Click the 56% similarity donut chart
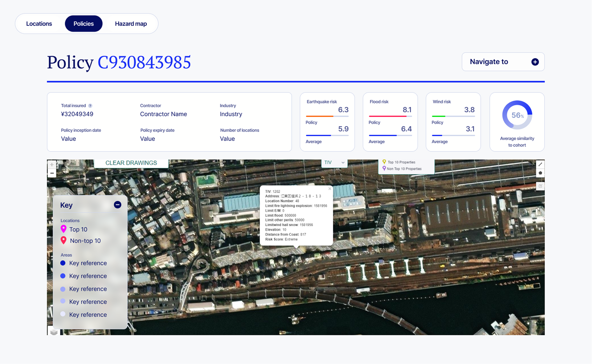The width and height of the screenshot is (592, 364). (517, 115)
